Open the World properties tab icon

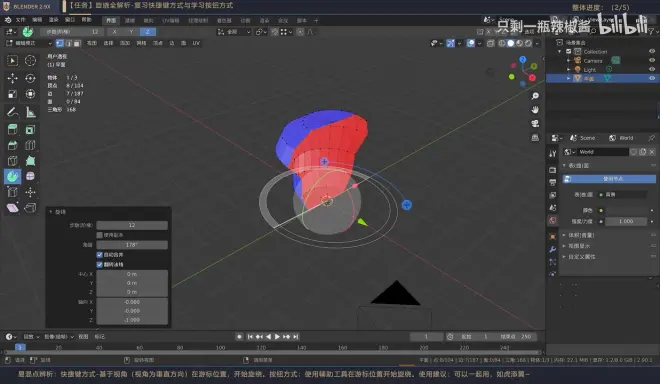coord(552,220)
